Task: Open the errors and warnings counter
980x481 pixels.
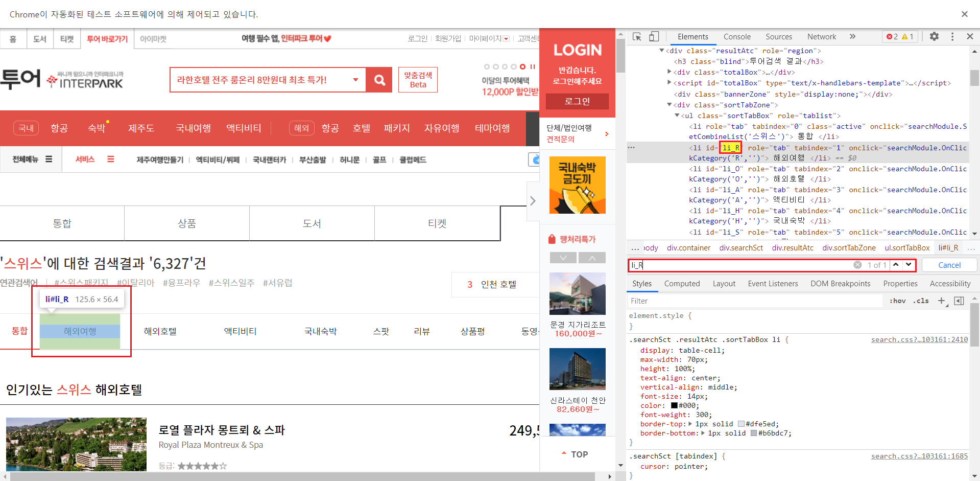Action: coord(900,37)
